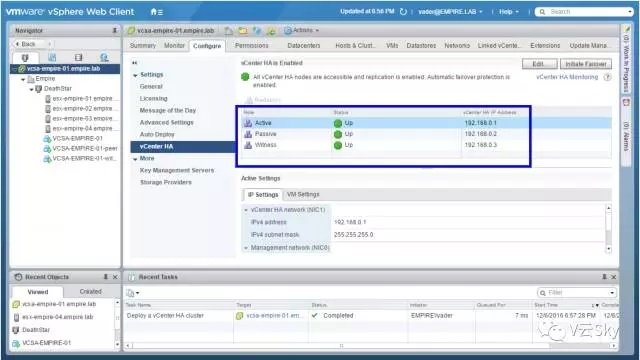Open the Storage navigator icon
The height and width of the screenshot is (360, 640).
pos(78,58)
